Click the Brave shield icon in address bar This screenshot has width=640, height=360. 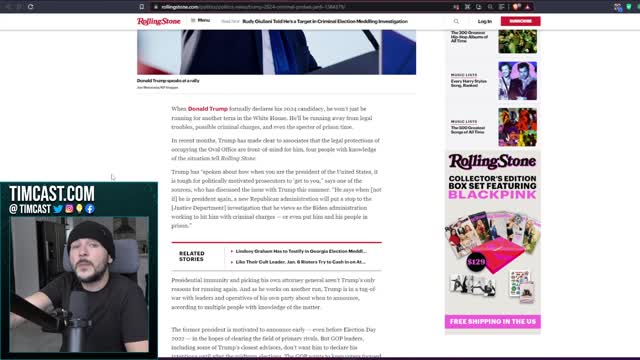point(516,7)
